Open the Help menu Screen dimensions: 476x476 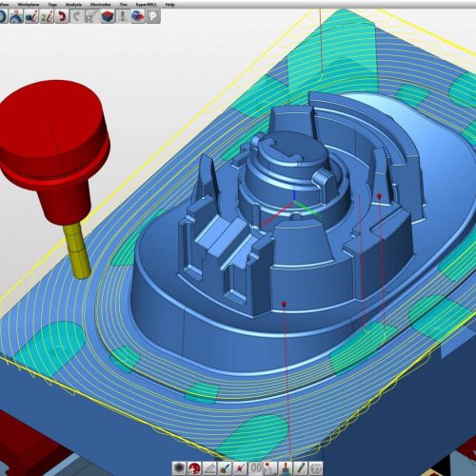pyautogui.click(x=169, y=5)
